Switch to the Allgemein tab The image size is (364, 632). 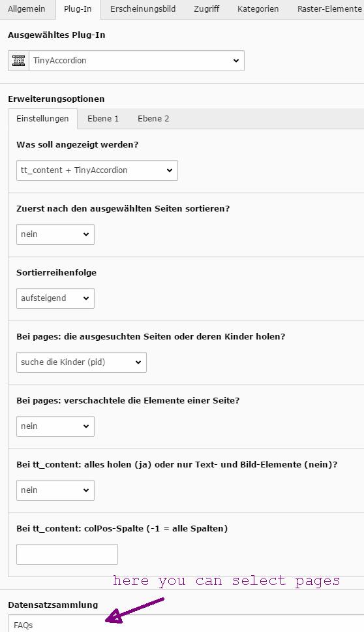pos(27,9)
